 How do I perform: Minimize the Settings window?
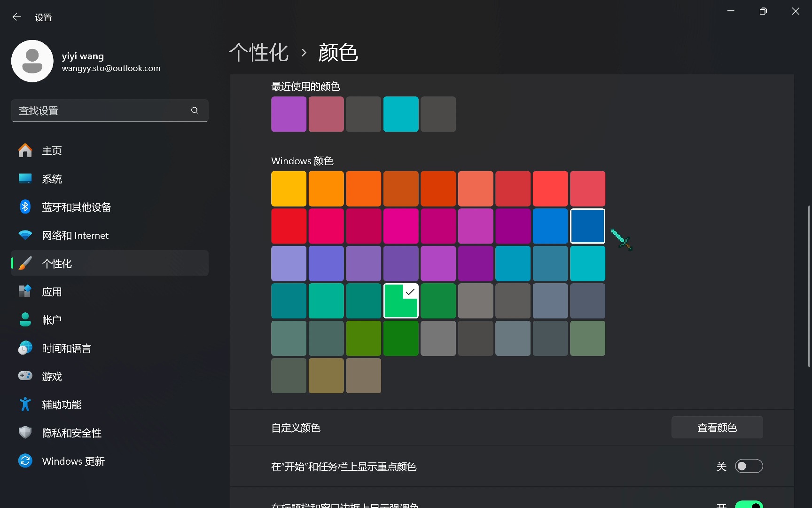(x=731, y=11)
